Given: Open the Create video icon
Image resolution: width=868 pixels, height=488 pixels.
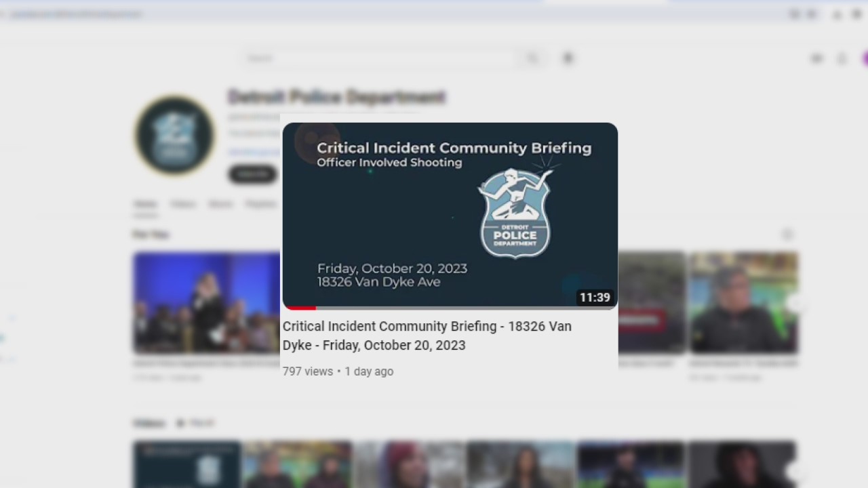Looking at the screenshot, I should (x=816, y=59).
